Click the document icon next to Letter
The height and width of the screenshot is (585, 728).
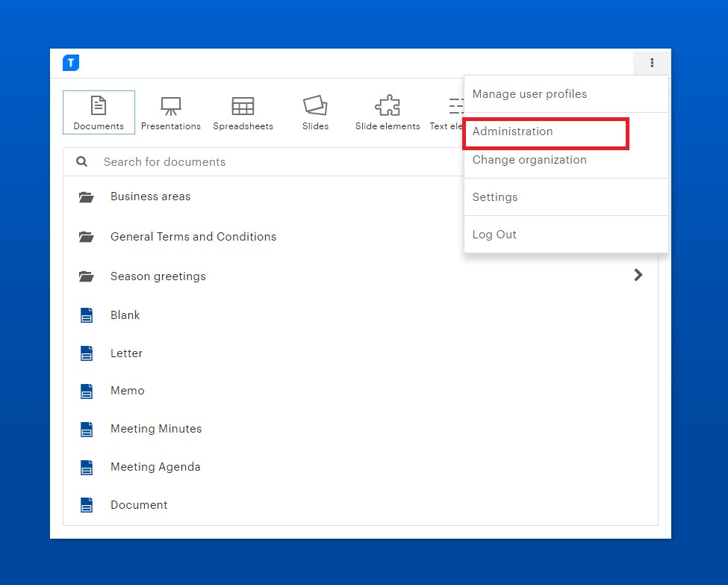pos(86,353)
